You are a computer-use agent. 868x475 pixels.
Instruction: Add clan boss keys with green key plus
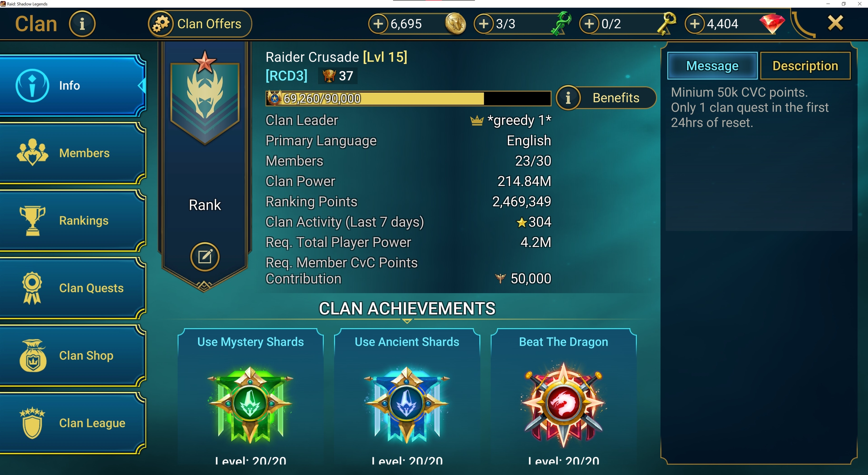(484, 24)
